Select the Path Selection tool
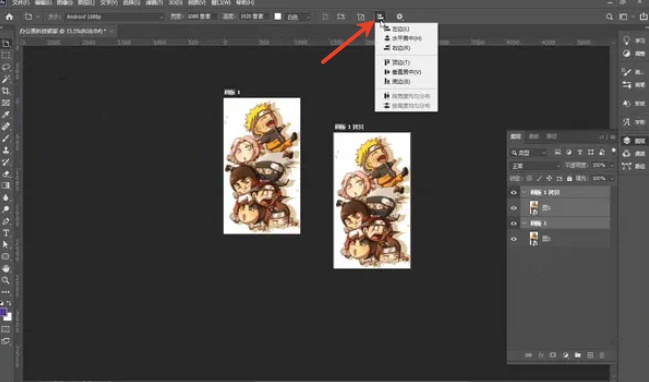The width and height of the screenshot is (649, 382). click(x=6, y=245)
